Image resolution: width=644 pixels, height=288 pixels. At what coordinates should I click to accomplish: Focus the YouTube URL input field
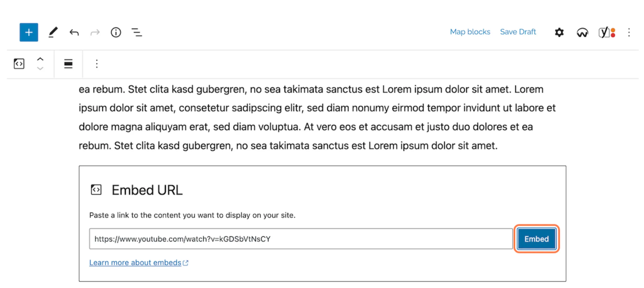[301, 239]
